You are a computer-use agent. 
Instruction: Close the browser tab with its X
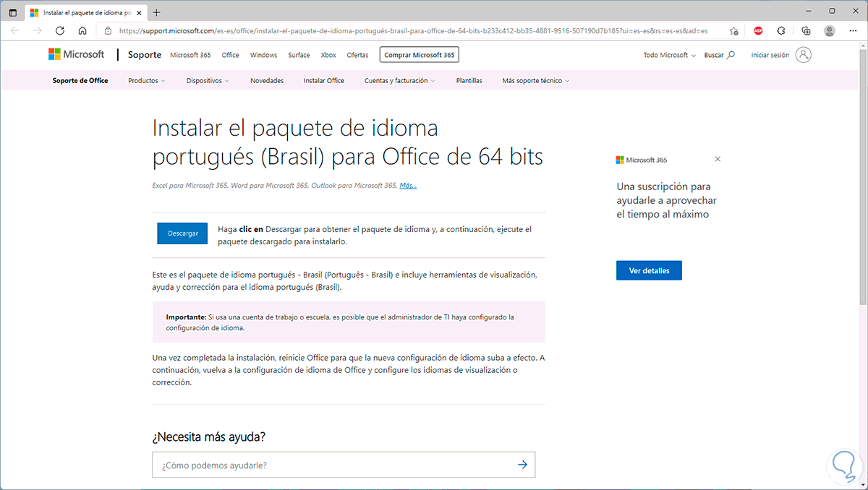pos(137,12)
